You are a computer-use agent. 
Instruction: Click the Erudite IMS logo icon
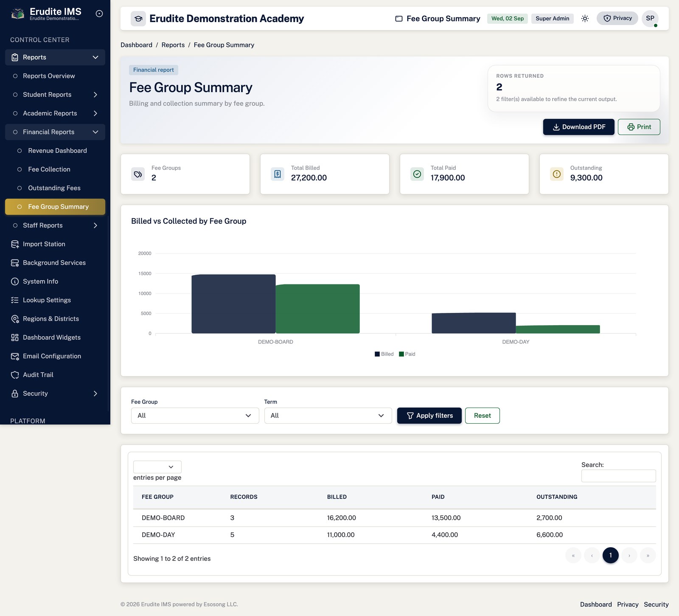click(x=17, y=14)
